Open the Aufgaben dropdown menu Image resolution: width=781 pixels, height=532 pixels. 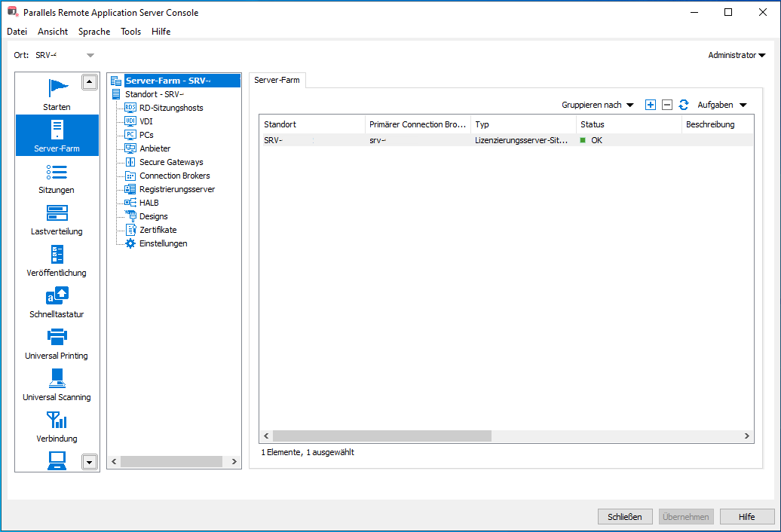tap(721, 105)
